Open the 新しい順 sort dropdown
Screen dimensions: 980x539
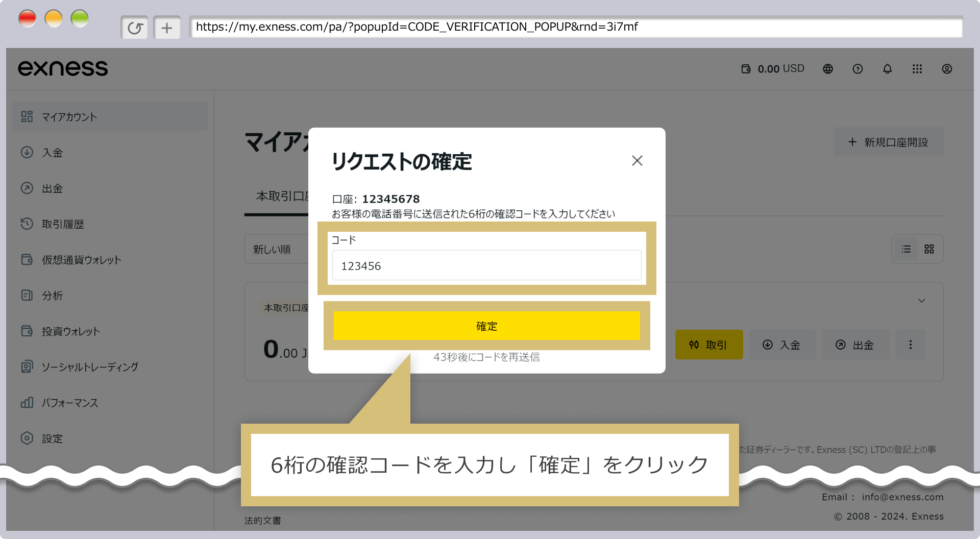click(276, 250)
